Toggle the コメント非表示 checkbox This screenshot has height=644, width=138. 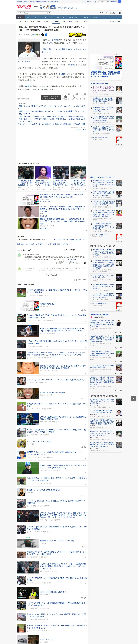pos(75,280)
